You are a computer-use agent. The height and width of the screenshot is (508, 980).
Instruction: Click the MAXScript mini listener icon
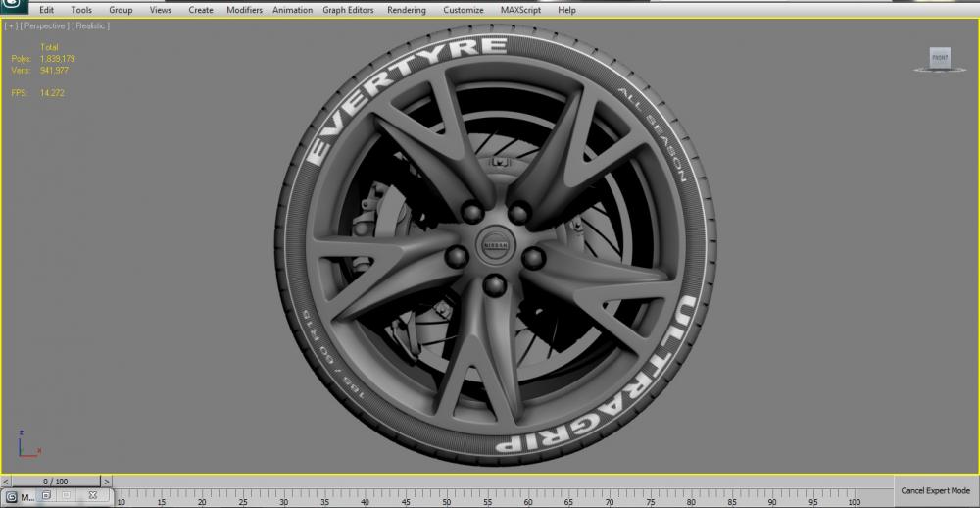pyautogui.click(x=11, y=497)
